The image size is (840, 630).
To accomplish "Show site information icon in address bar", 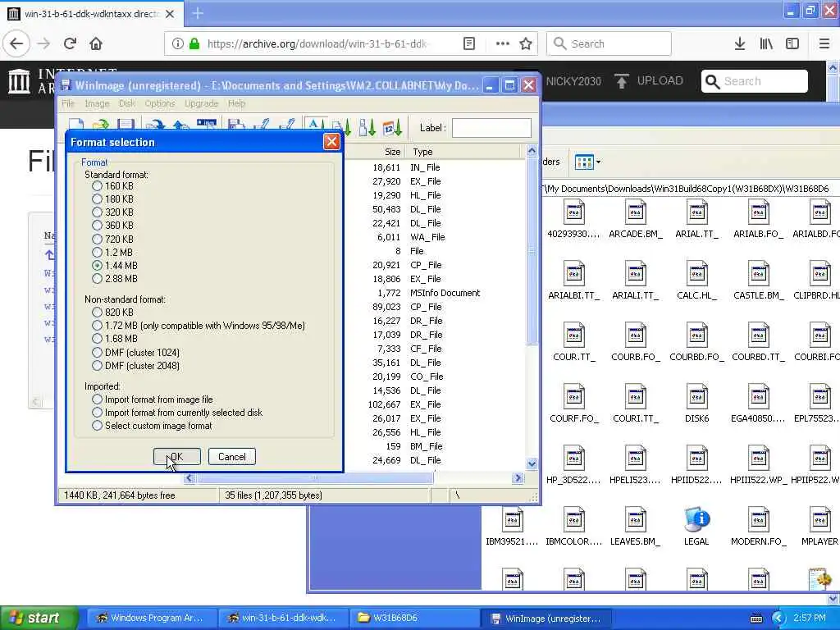I will [177, 43].
